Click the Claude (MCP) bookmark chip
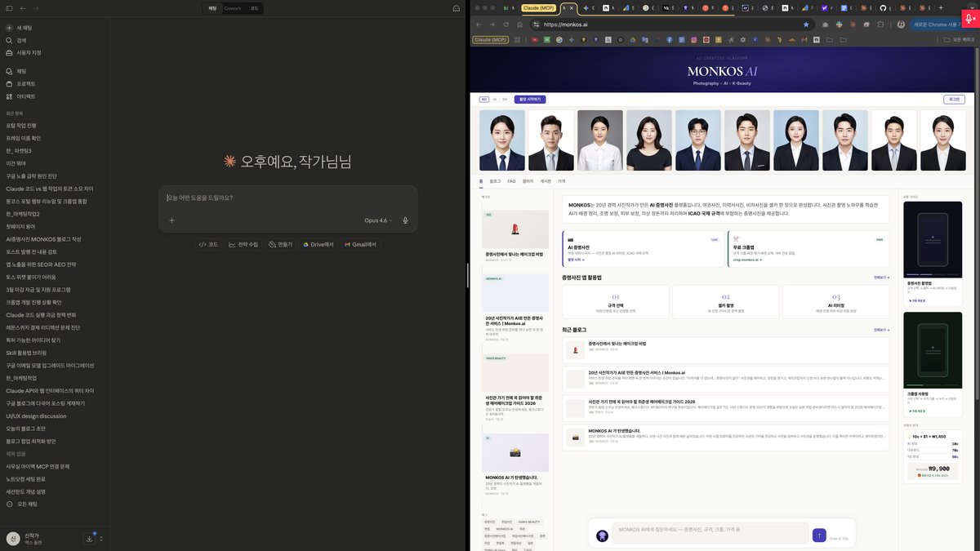 point(491,39)
